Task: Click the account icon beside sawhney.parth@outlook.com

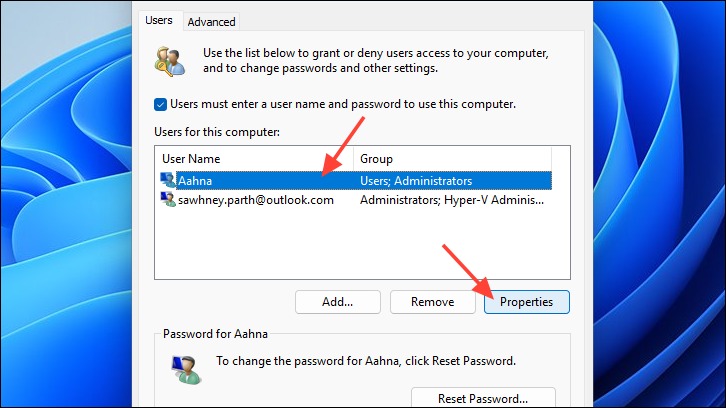Action: [168, 200]
